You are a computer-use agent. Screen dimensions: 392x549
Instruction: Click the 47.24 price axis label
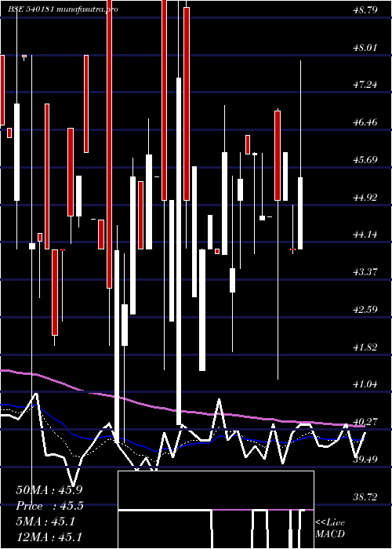coord(366,85)
